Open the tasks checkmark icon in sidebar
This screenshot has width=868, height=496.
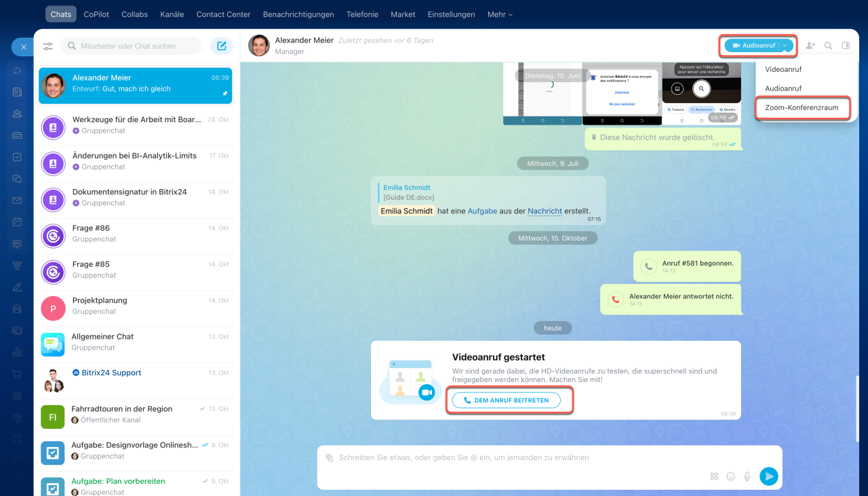[17, 157]
